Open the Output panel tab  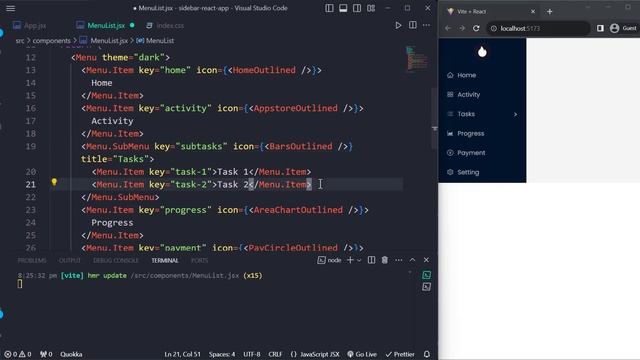coord(70,260)
